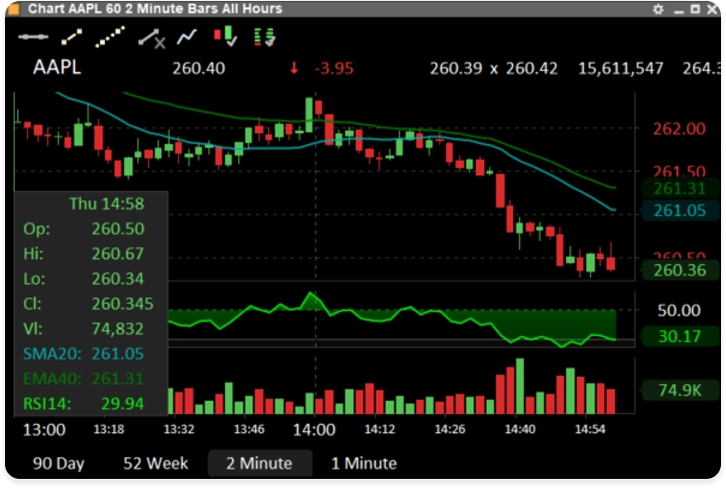This screenshot has width=726, height=488.
Task: Select the 2 Minute timeframe tab
Action: pyautogui.click(x=259, y=463)
